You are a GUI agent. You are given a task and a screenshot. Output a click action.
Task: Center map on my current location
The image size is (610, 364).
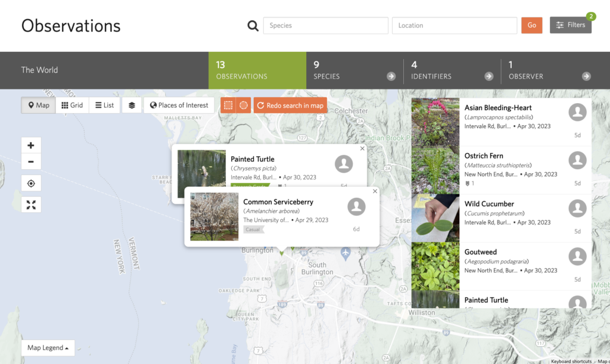(31, 183)
